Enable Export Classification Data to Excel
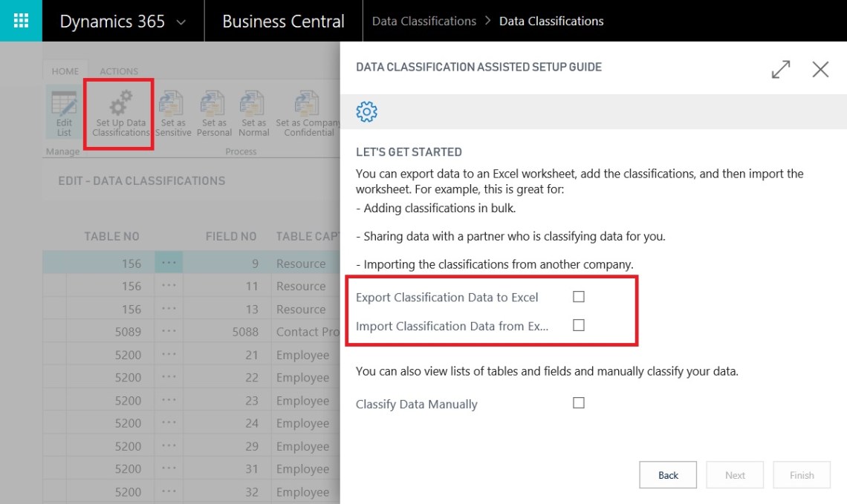847x504 pixels. coord(579,297)
